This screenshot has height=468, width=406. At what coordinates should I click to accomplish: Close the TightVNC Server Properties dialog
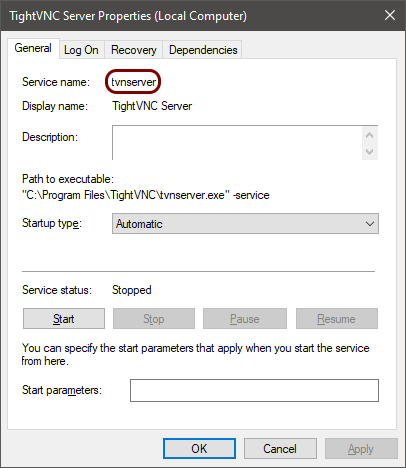tap(390, 15)
